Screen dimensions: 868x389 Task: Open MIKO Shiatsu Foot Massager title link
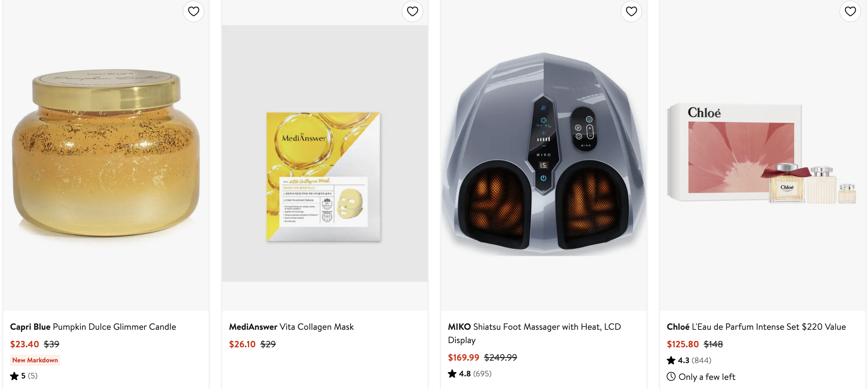click(x=534, y=327)
